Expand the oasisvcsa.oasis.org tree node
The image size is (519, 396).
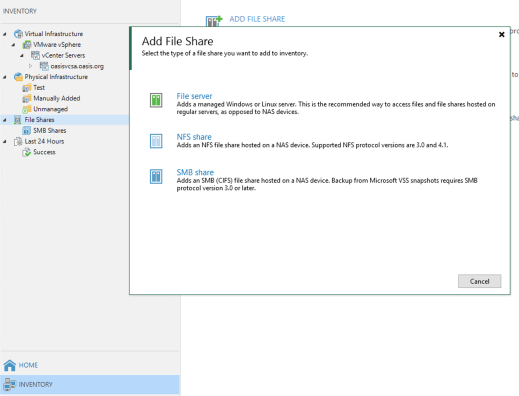tap(31, 66)
